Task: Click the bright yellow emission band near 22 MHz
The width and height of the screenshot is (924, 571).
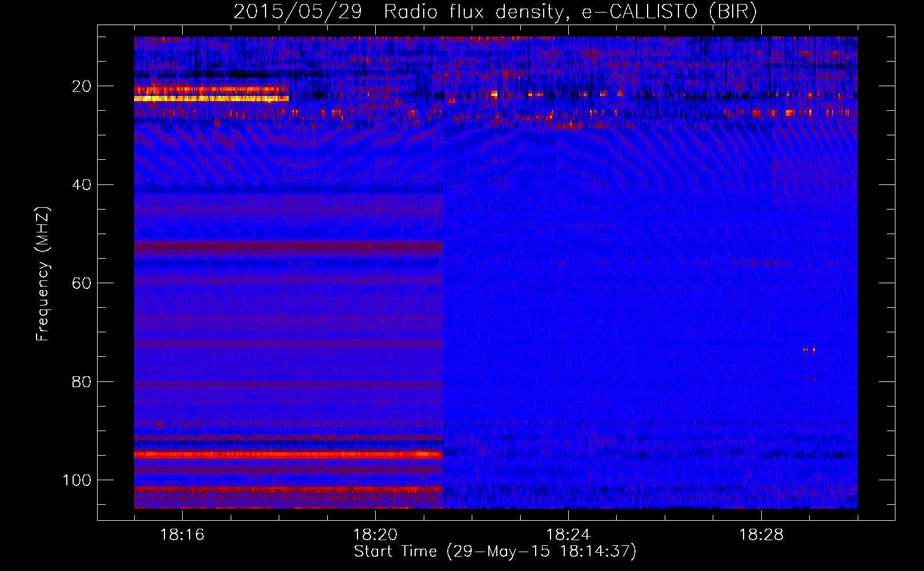Action: (211, 99)
